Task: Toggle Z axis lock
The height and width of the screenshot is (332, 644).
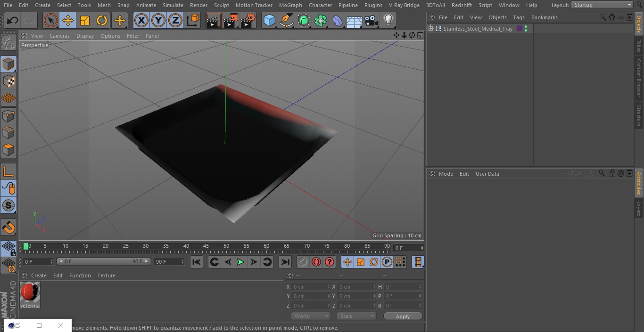Action: pos(175,20)
